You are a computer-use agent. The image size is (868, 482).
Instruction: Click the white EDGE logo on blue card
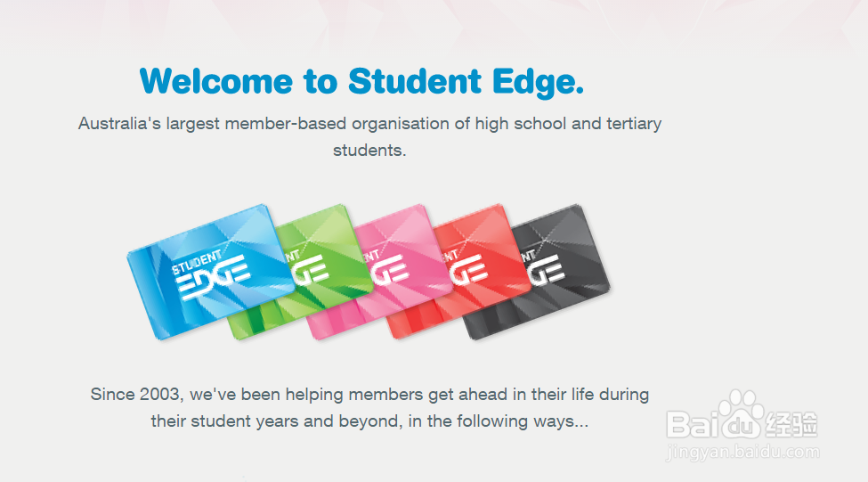[x=213, y=277]
